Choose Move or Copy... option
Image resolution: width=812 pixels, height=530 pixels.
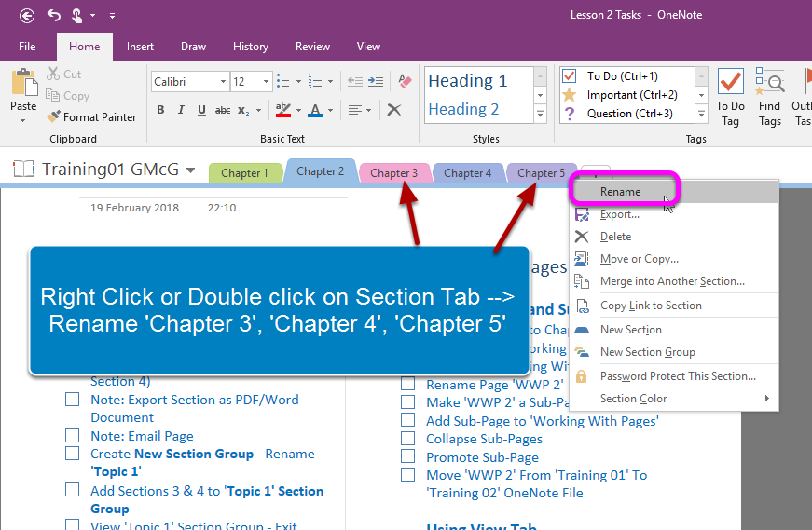[674, 259]
